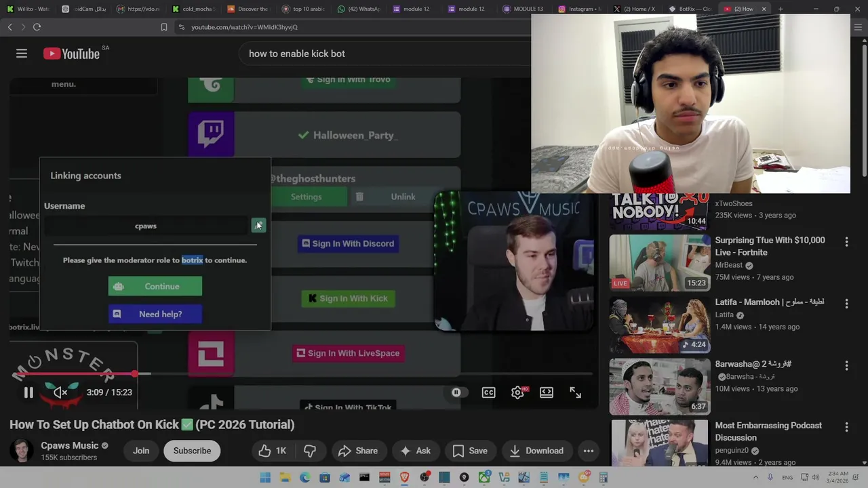Share the video

[x=357, y=451]
